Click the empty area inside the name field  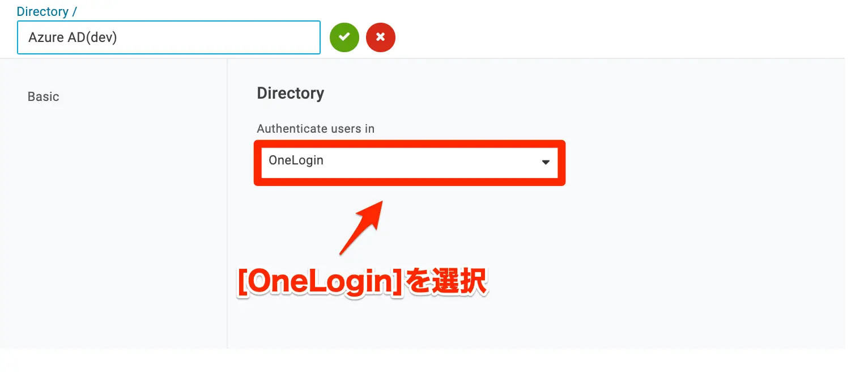pyautogui.click(x=227, y=37)
